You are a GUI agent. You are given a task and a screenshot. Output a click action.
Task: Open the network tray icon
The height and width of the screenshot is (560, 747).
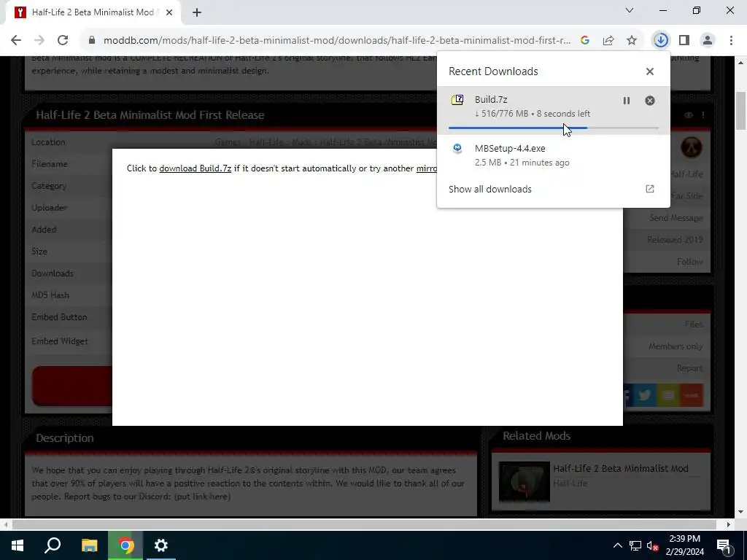tap(635, 545)
